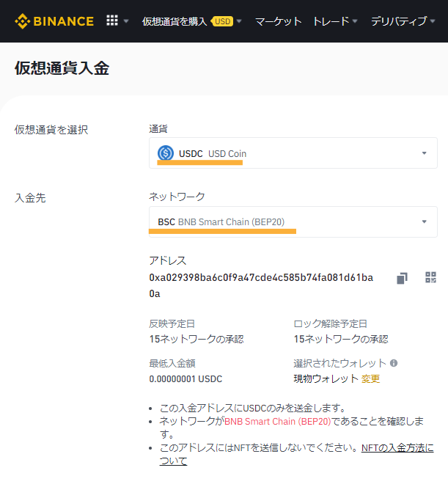Open the マーケット menu item
The image size is (448, 487).
point(278,21)
